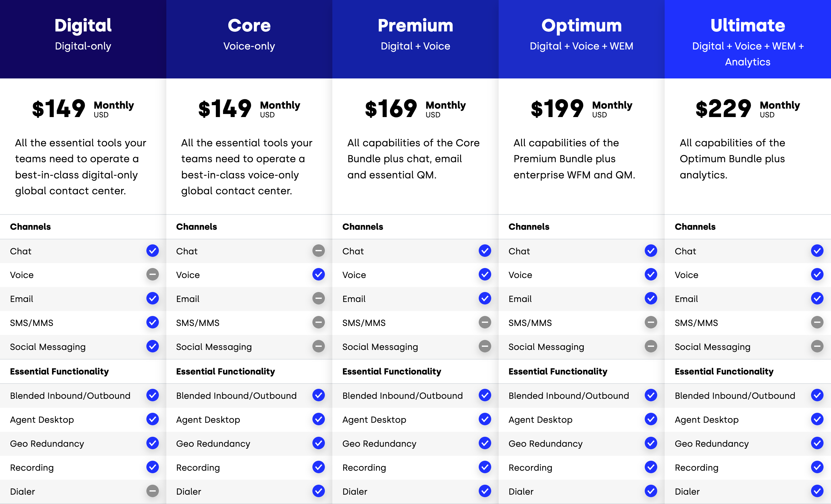The image size is (831, 504).
Task: Click the Recording checkmark in Ultimate plan
Action: [817, 467]
